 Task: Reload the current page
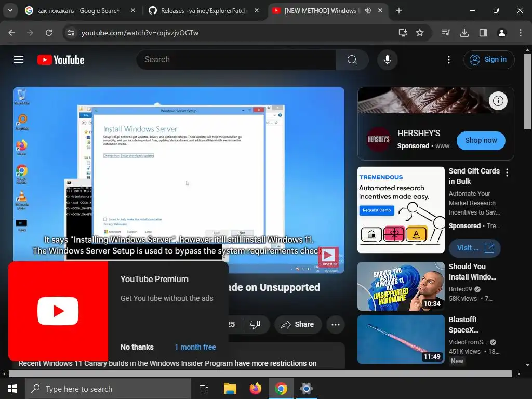pyautogui.click(x=49, y=33)
